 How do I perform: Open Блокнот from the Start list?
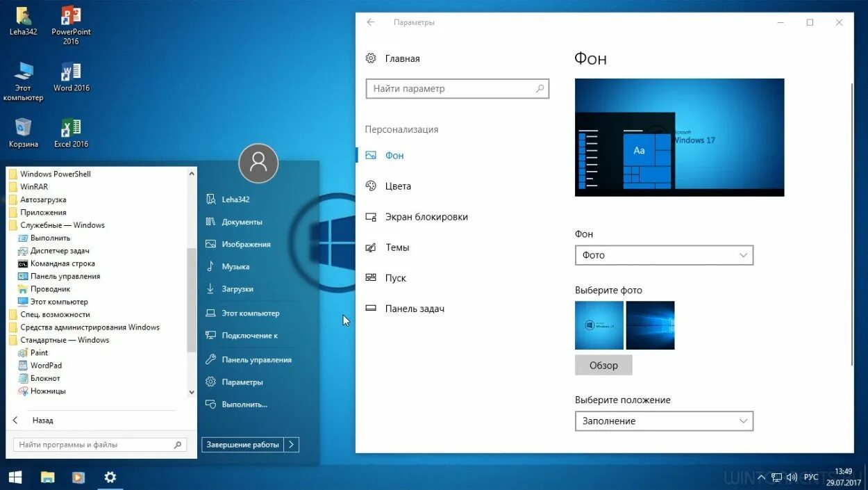(45, 378)
